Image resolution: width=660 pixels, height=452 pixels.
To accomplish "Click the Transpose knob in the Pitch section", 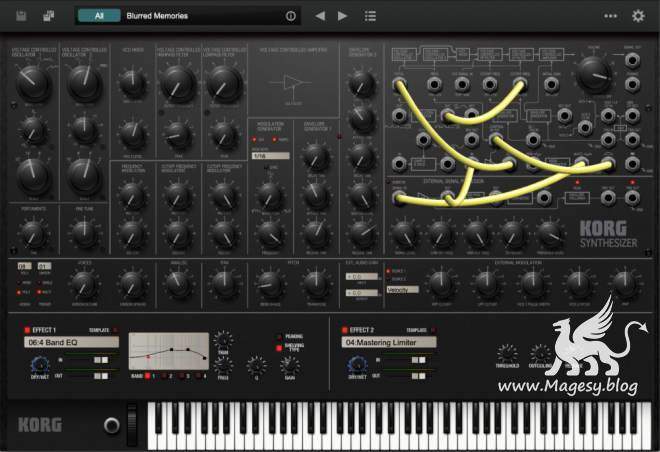I will pyautogui.click(x=316, y=284).
